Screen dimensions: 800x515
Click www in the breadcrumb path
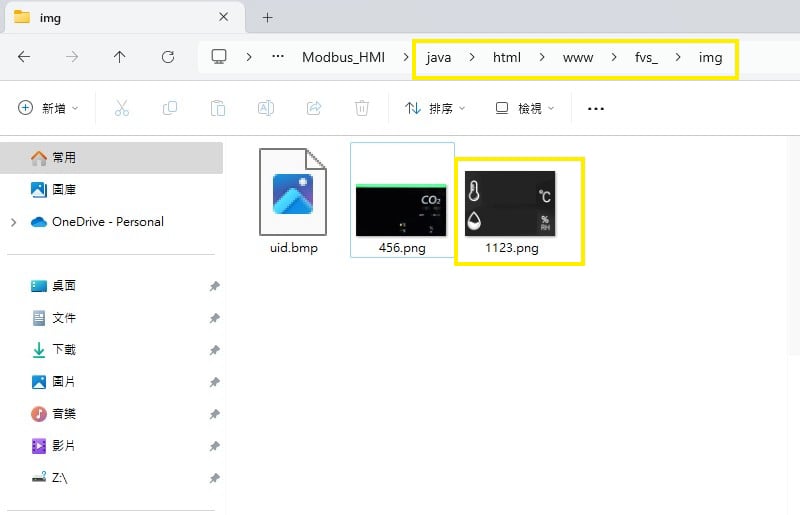point(578,57)
